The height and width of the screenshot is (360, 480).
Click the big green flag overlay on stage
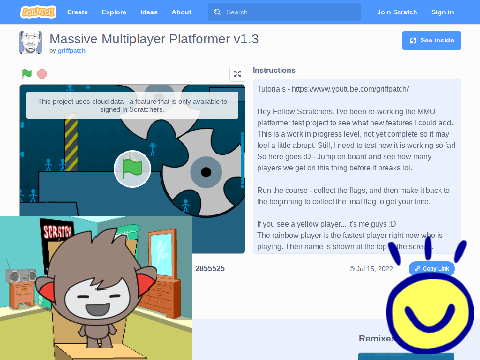(132, 169)
